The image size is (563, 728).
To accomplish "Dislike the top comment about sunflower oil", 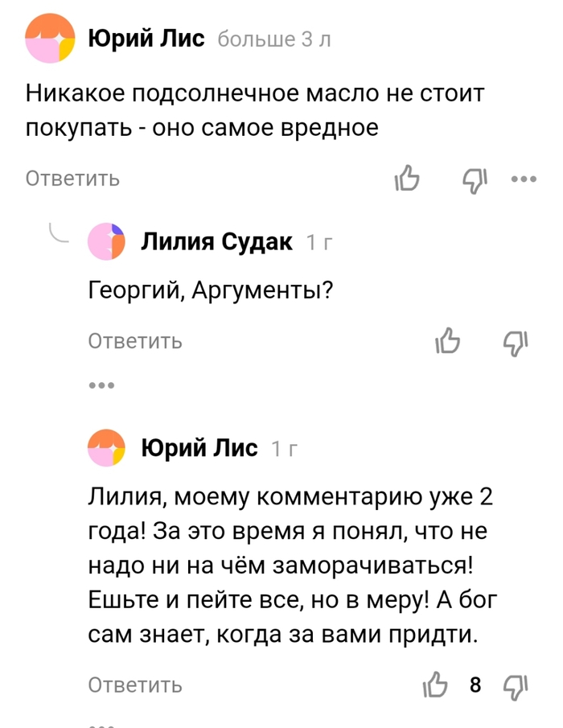I will 474,179.
